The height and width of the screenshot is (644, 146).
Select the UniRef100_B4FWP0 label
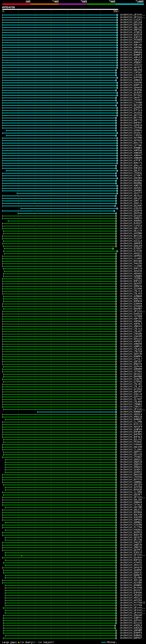click(x=131, y=432)
